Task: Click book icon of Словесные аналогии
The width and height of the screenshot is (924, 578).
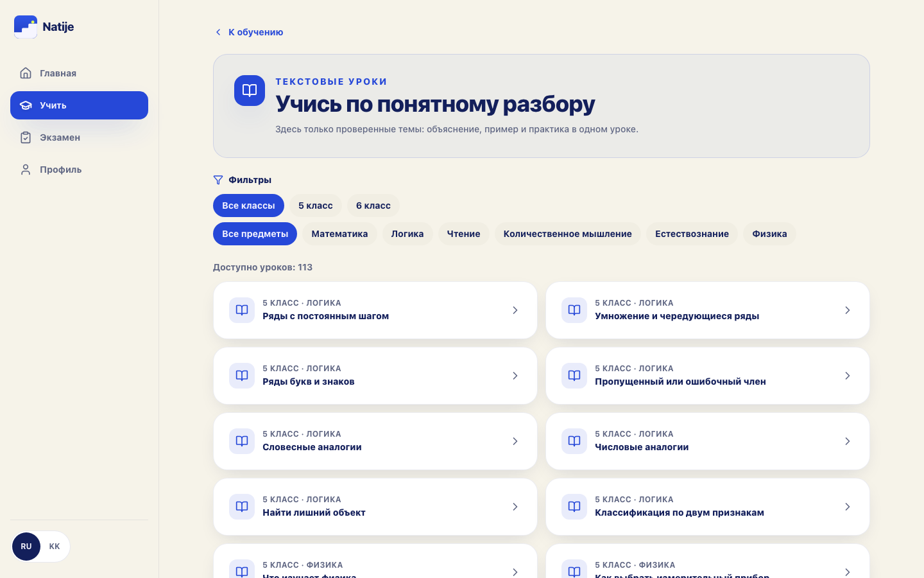Action: (x=242, y=441)
